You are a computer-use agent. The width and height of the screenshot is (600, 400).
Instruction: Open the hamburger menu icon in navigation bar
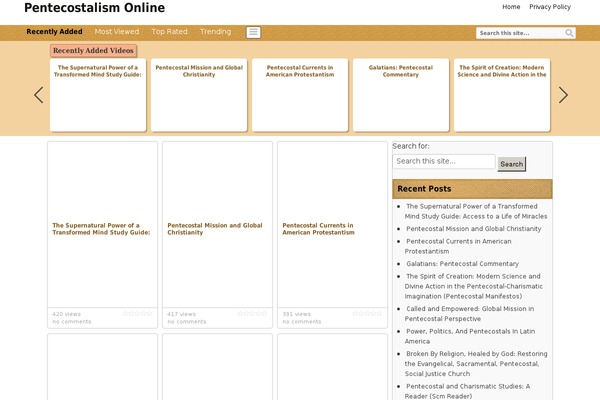253,33
